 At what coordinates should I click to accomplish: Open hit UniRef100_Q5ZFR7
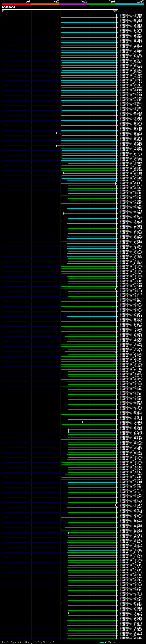131,42
